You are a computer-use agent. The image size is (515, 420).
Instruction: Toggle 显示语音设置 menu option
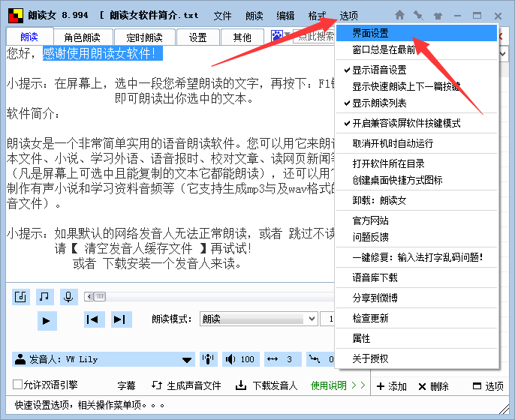click(417, 70)
